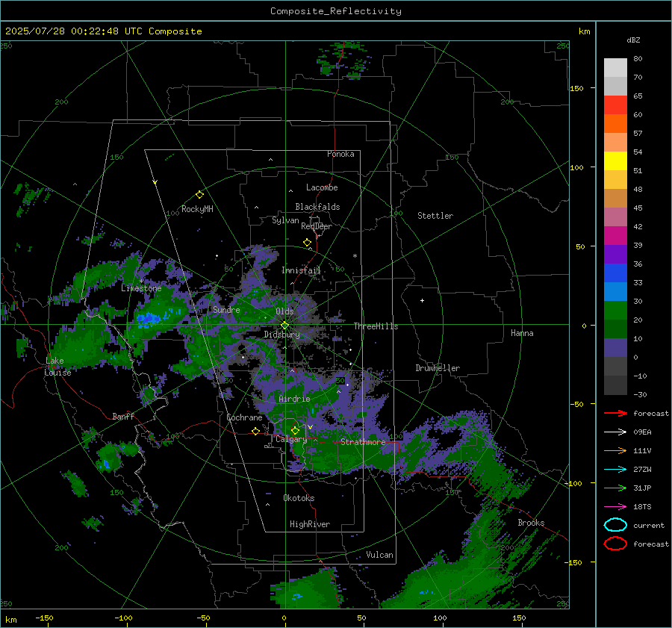Select the Vulcan city label
Viewport: 672px width, 628px height.
coord(379,555)
